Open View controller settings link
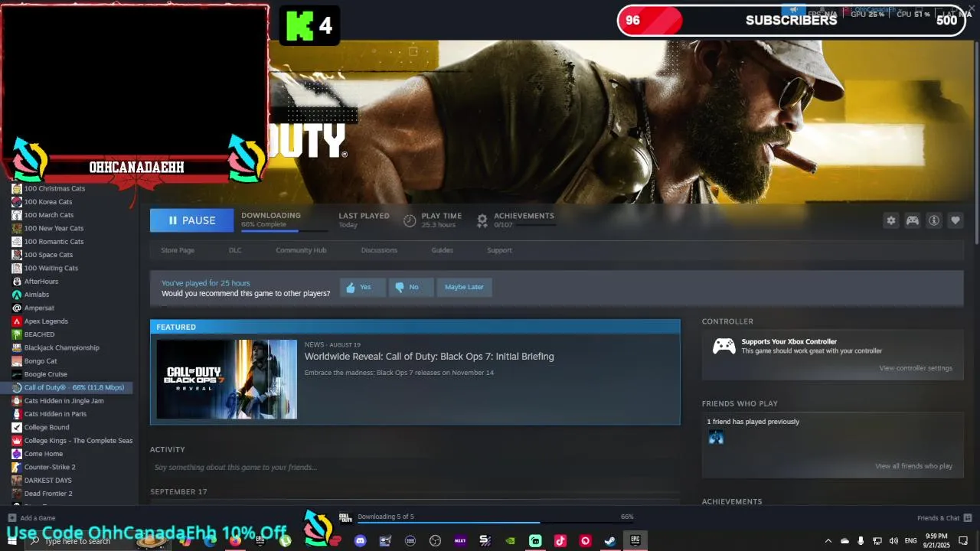This screenshot has width=980, height=551. pyautogui.click(x=916, y=368)
